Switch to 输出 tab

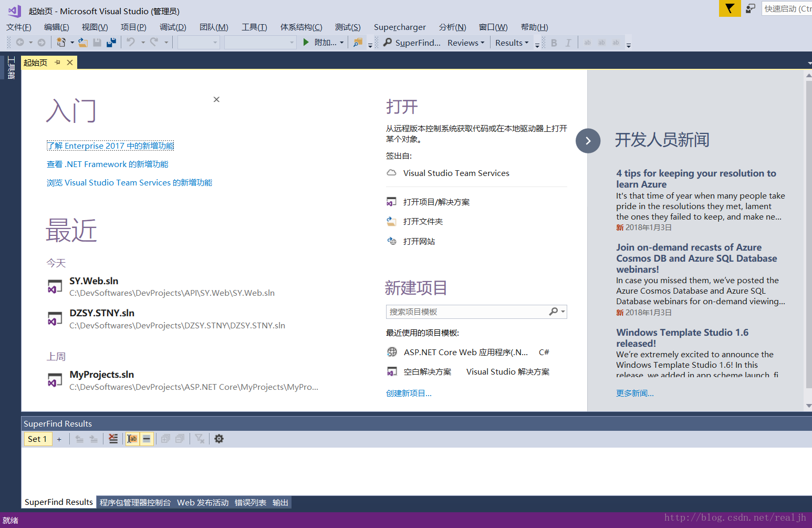click(280, 503)
